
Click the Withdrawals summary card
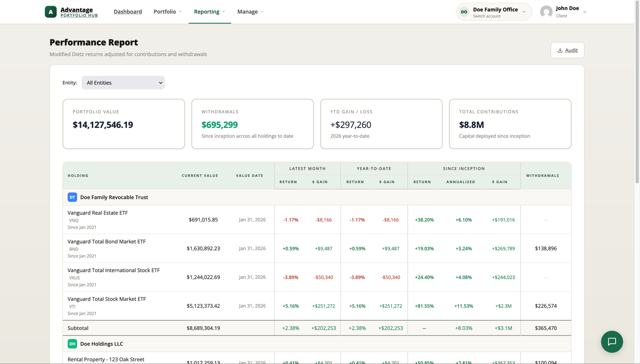point(252,124)
